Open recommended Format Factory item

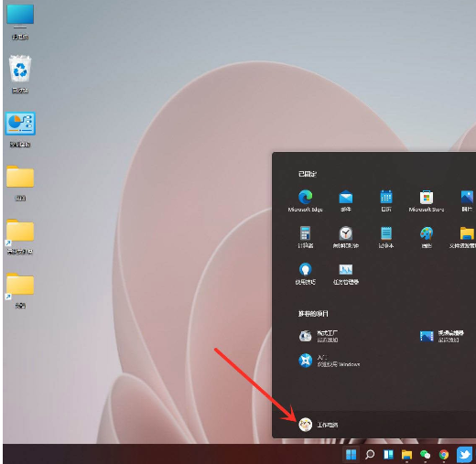point(319,336)
